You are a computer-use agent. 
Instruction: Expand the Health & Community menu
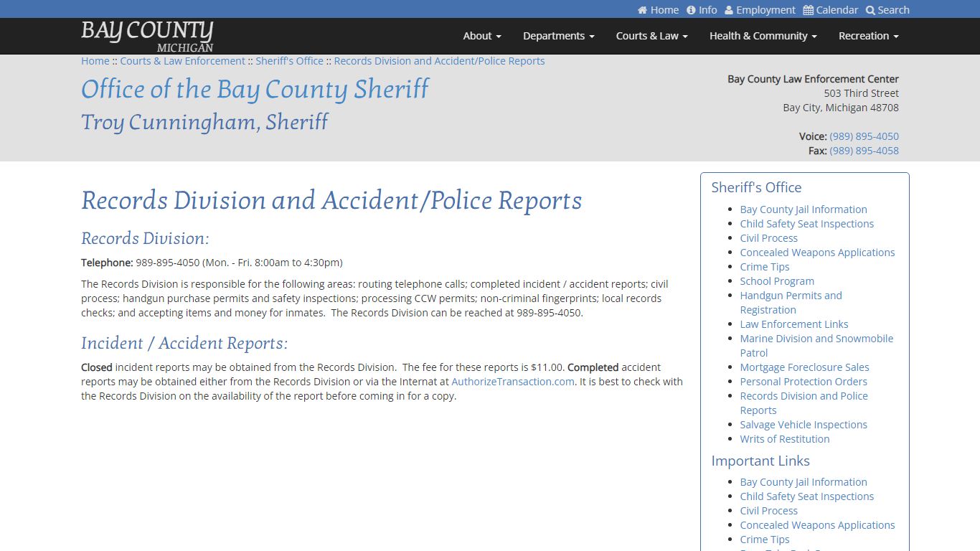pos(763,36)
